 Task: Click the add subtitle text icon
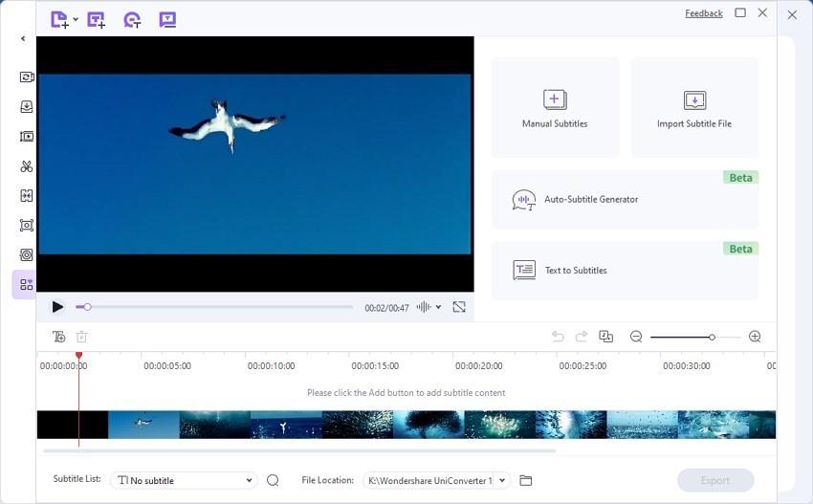[x=59, y=337]
